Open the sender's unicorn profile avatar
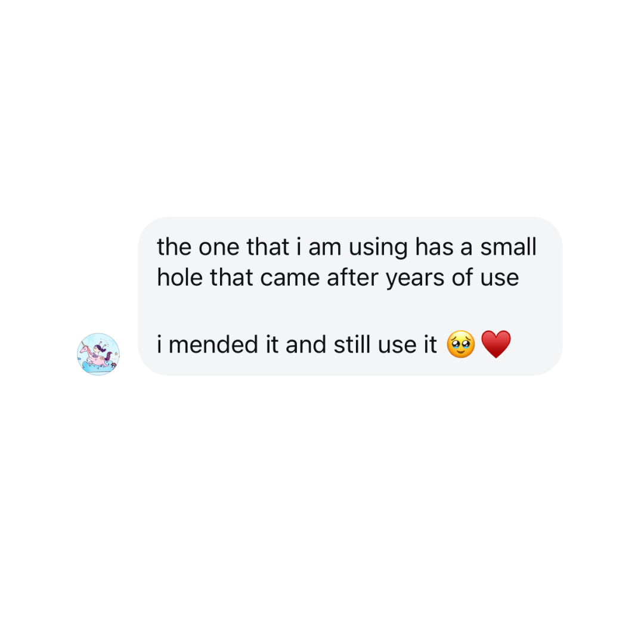644x644 pixels. 98,354
